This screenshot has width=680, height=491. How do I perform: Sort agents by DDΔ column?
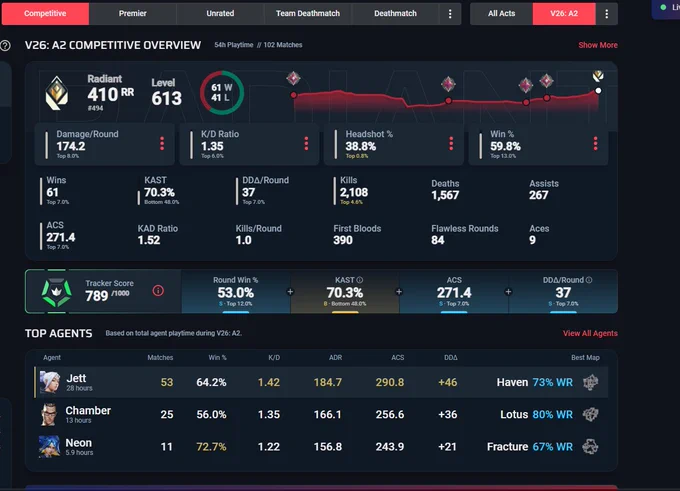451,357
